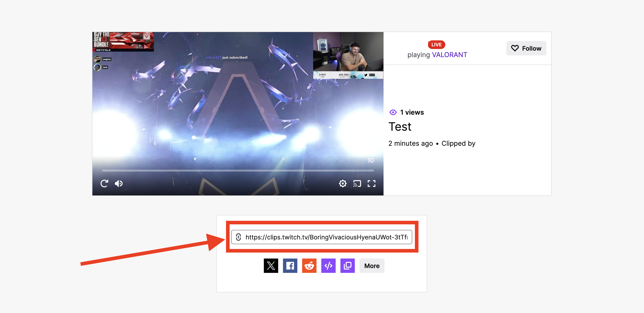This screenshot has height=313, width=644.
Task: Click the Test clip title
Action: [400, 127]
